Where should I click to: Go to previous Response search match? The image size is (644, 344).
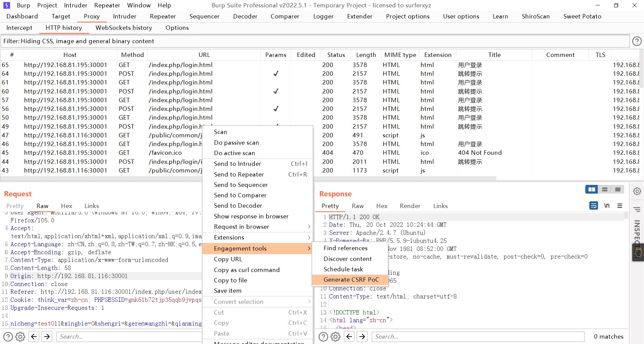tap(349, 337)
